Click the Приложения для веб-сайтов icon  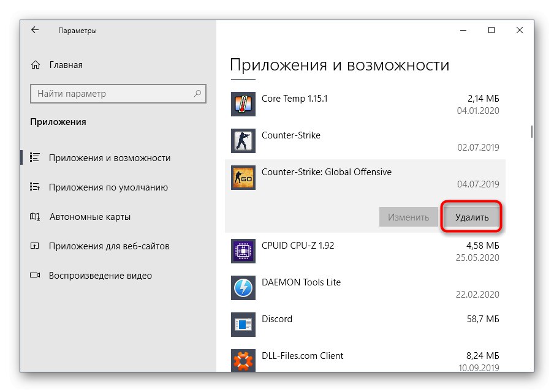click(34, 246)
